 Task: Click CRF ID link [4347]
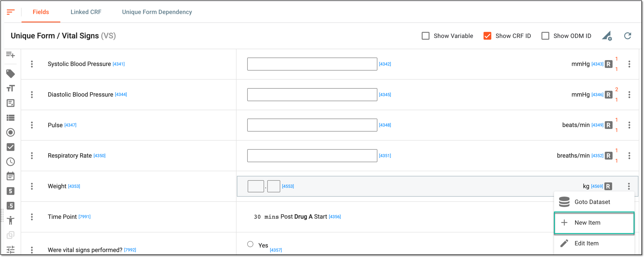70,125
